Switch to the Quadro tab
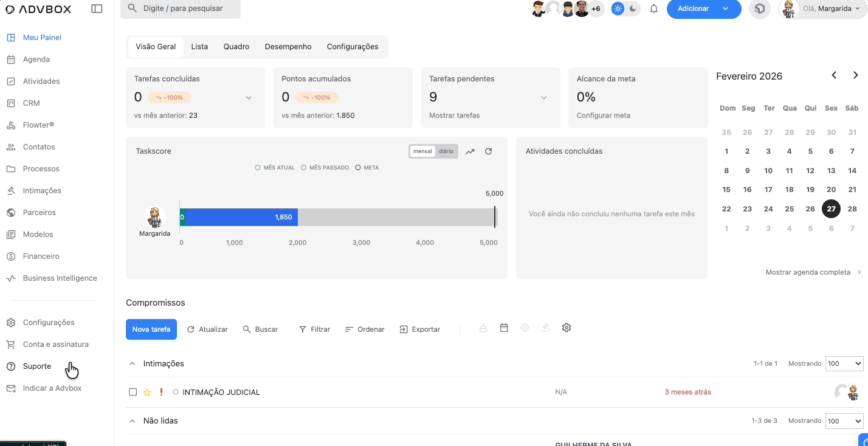868x446 pixels. 236,47
